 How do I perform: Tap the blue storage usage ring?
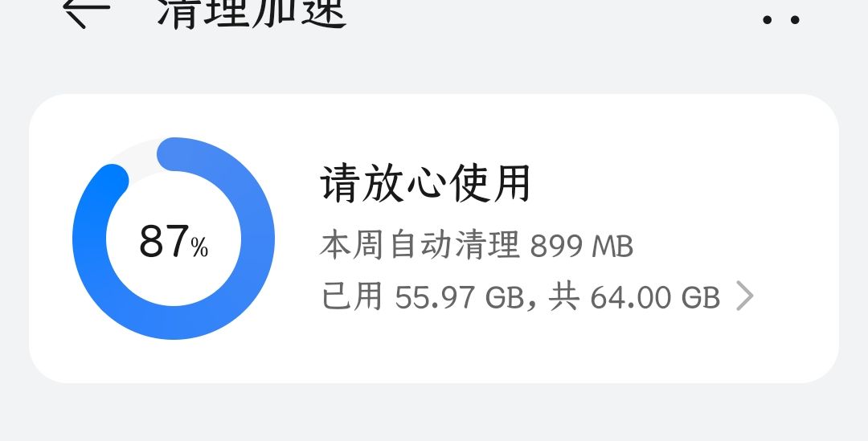(x=174, y=238)
